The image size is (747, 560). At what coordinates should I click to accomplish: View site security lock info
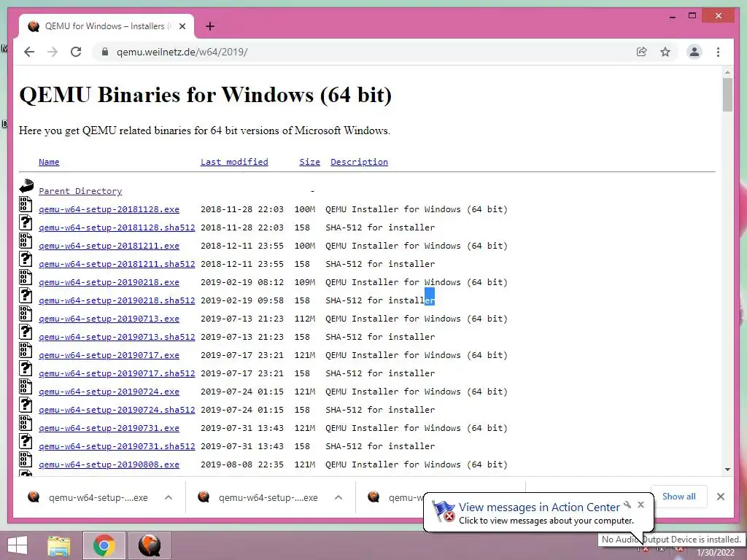tap(105, 52)
